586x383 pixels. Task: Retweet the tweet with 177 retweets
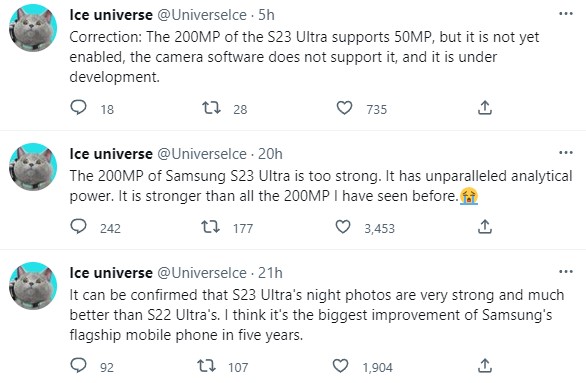(210, 226)
